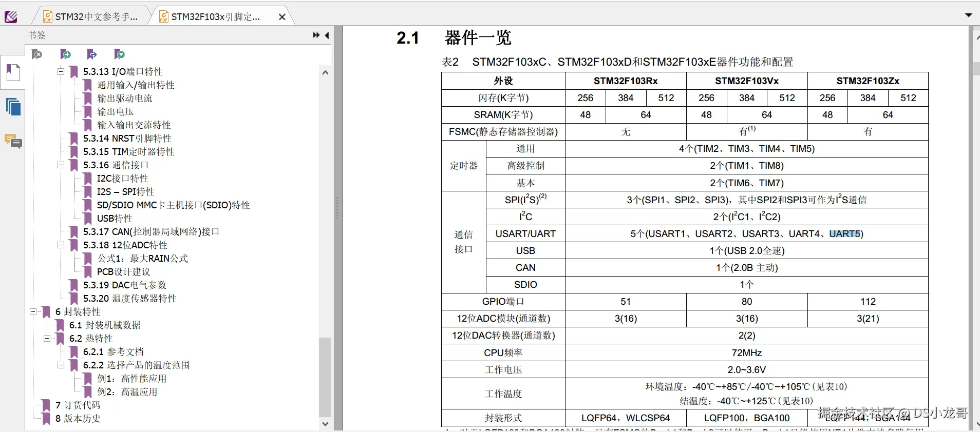Open bookmark SD/SDIO MMC卡主机接口(SDIO)特性
The height and width of the screenshot is (432, 980).
(174, 205)
